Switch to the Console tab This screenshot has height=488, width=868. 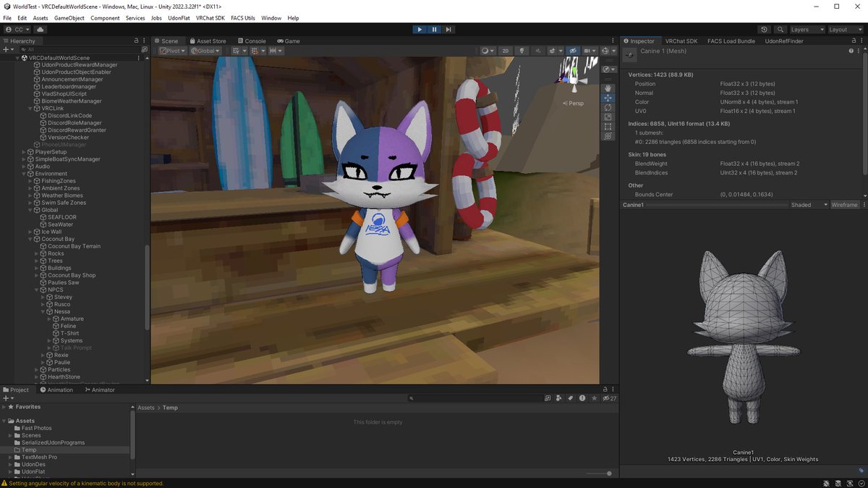point(250,41)
